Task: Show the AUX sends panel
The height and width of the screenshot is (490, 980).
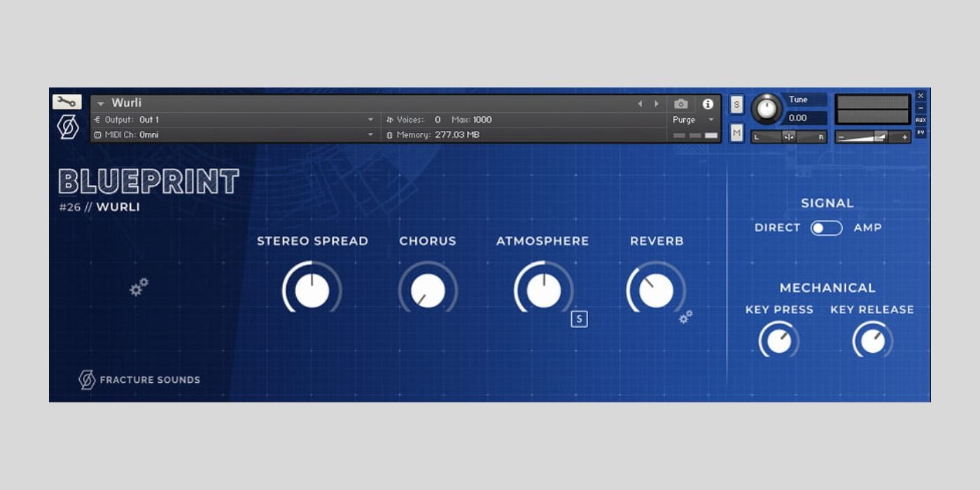Action: point(920,120)
